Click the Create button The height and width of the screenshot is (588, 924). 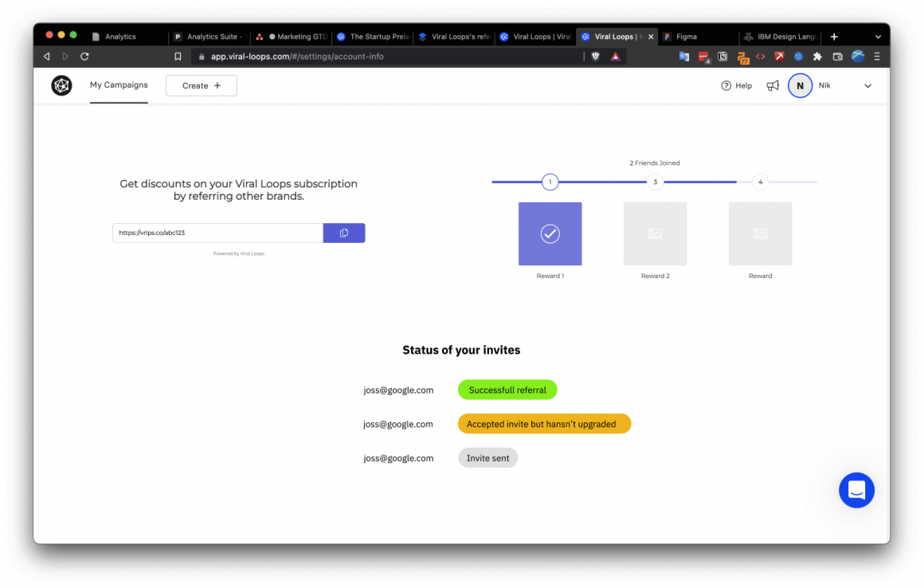(201, 85)
